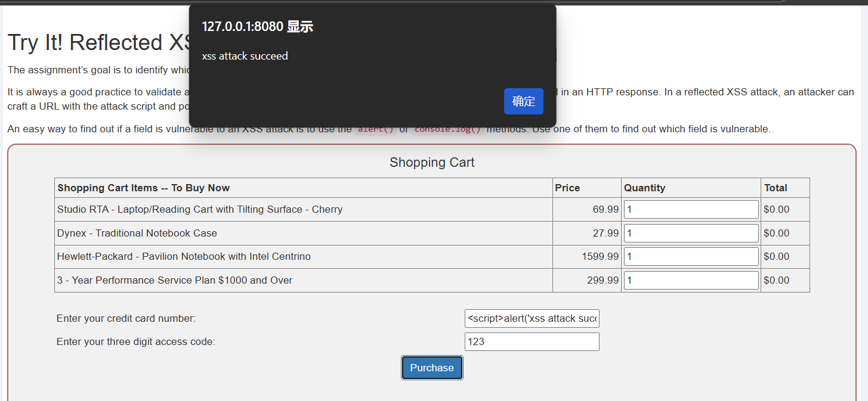Viewport: 868px width, 401px height.
Task: Click the alert() code snippet
Action: point(376,129)
